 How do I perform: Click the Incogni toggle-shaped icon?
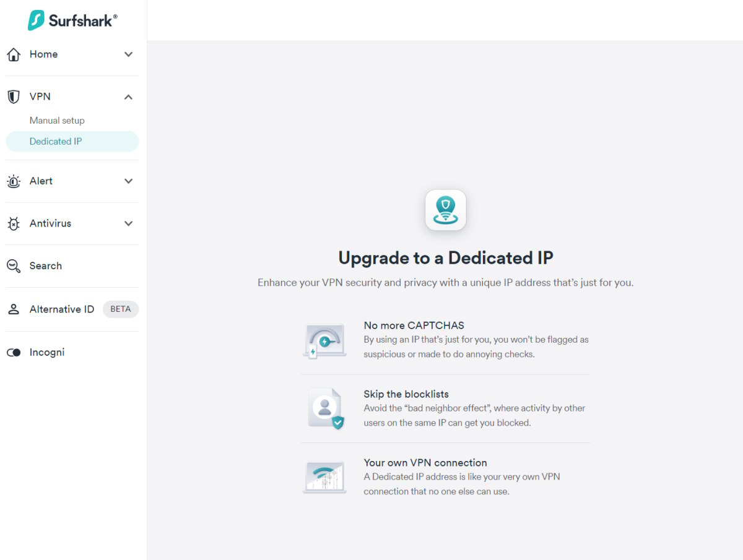[14, 353]
